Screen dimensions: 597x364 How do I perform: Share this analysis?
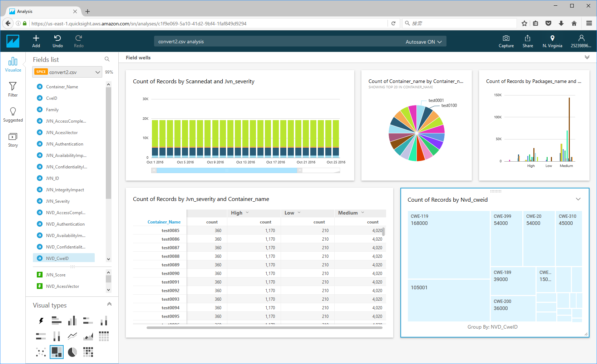pyautogui.click(x=528, y=41)
